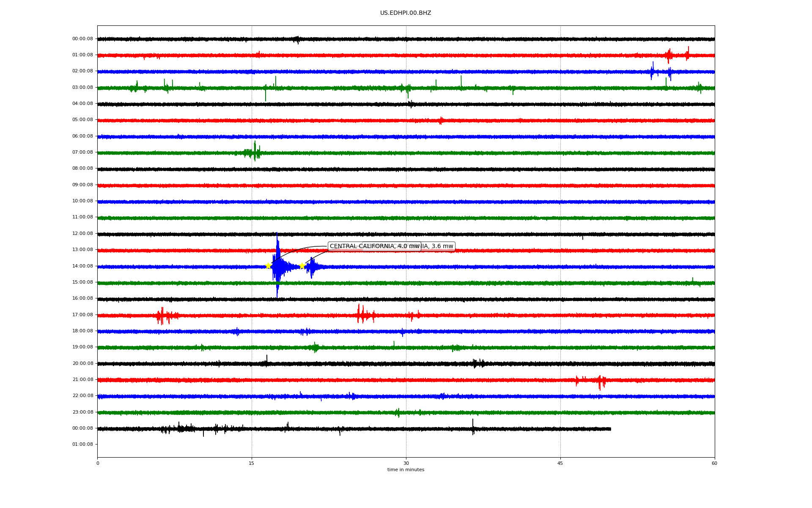Click the 17:00:08 time label

pyautogui.click(x=82, y=315)
